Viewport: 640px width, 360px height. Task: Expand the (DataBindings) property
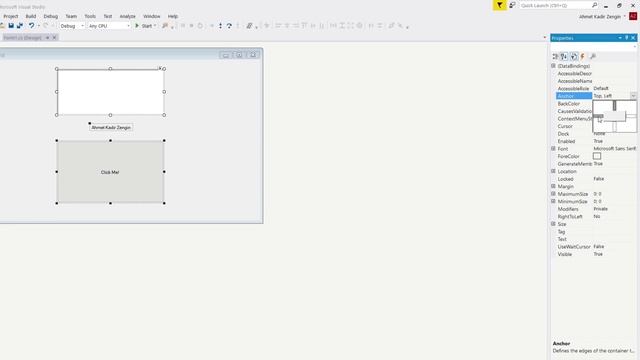click(x=553, y=66)
